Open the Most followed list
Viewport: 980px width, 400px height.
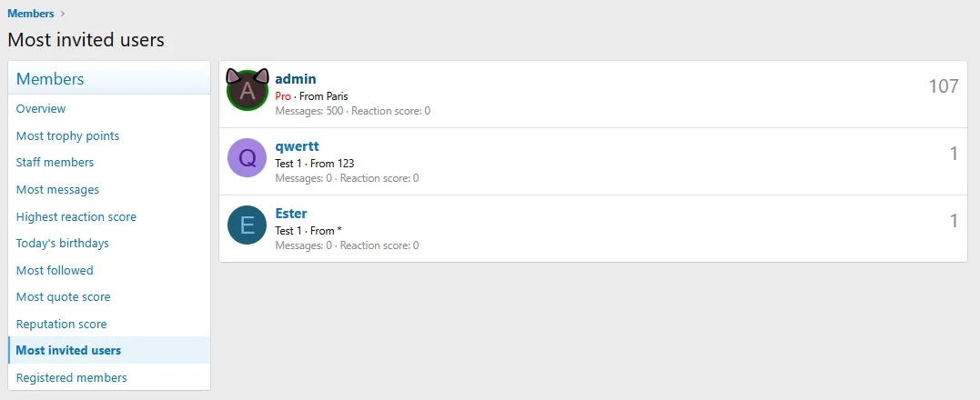(x=55, y=271)
